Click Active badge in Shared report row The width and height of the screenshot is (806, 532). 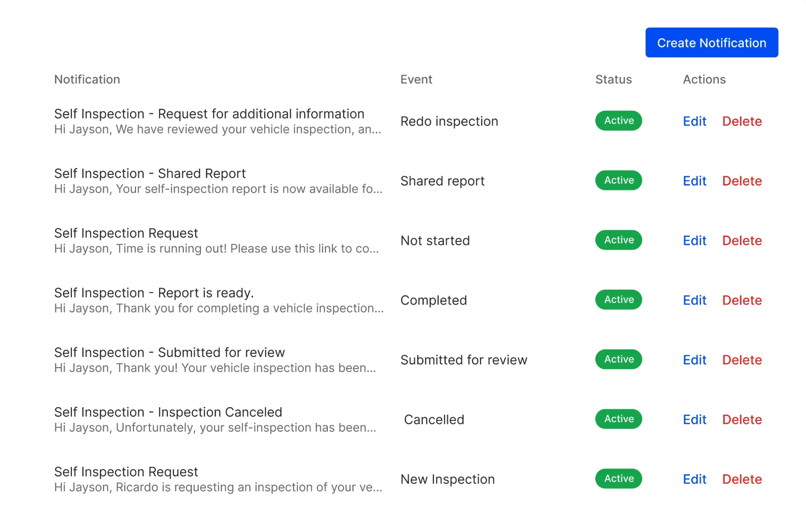(618, 180)
